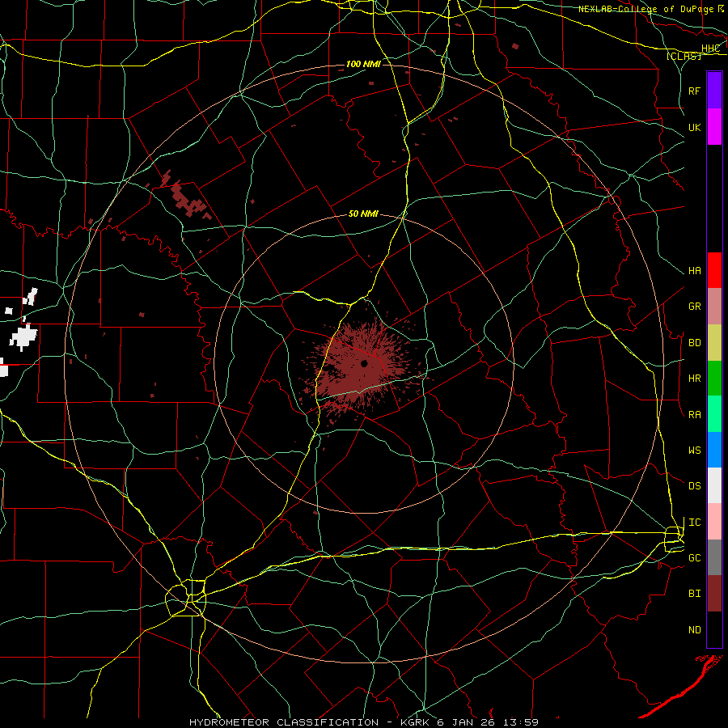Click the RA legend label
The image size is (728, 728).
695,415
